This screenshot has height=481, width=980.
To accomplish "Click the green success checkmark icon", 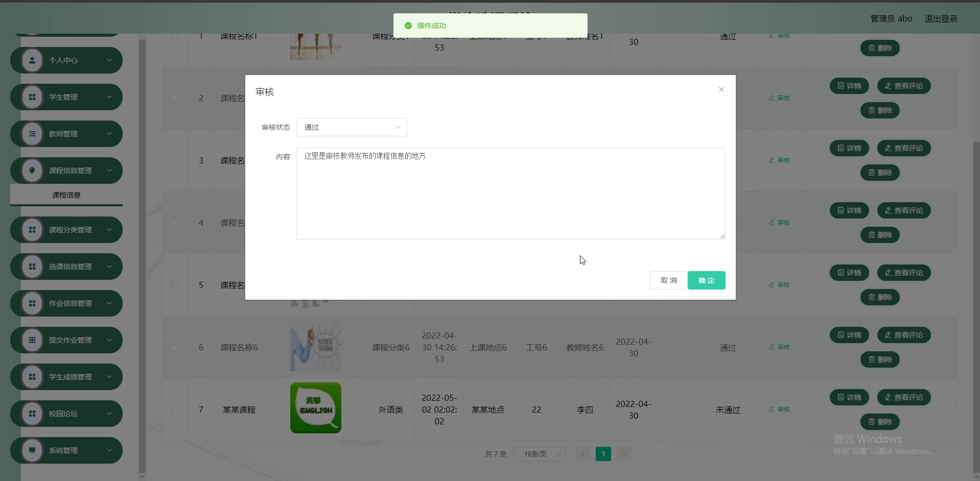I will [x=408, y=26].
